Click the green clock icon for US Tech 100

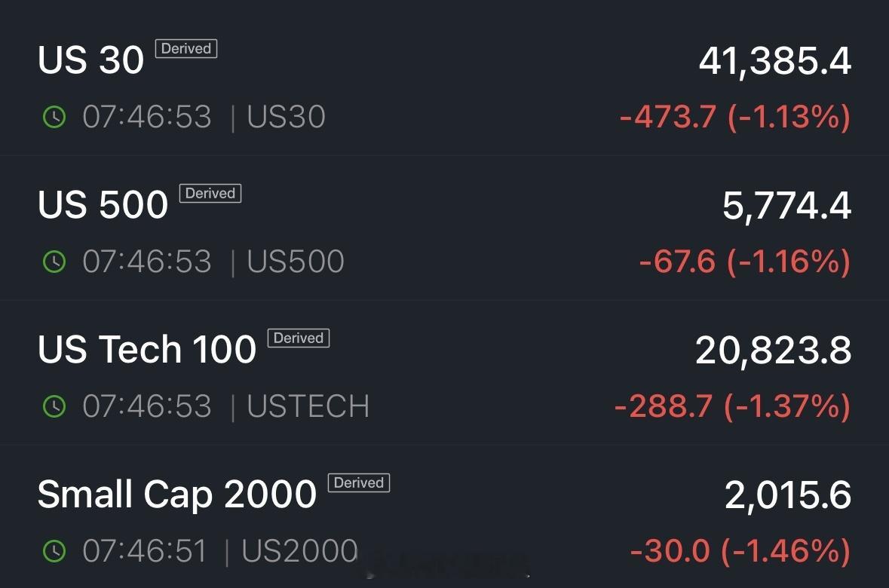tap(54, 406)
